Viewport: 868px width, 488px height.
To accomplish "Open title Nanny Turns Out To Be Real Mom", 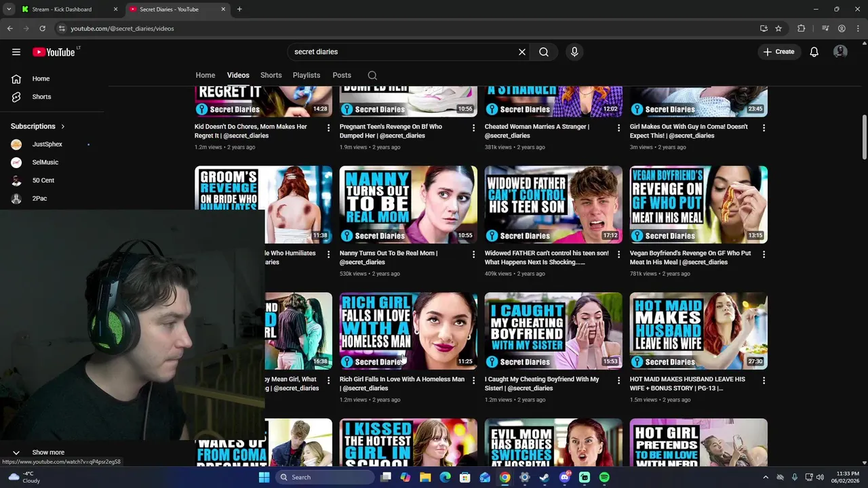I will pyautogui.click(x=389, y=258).
